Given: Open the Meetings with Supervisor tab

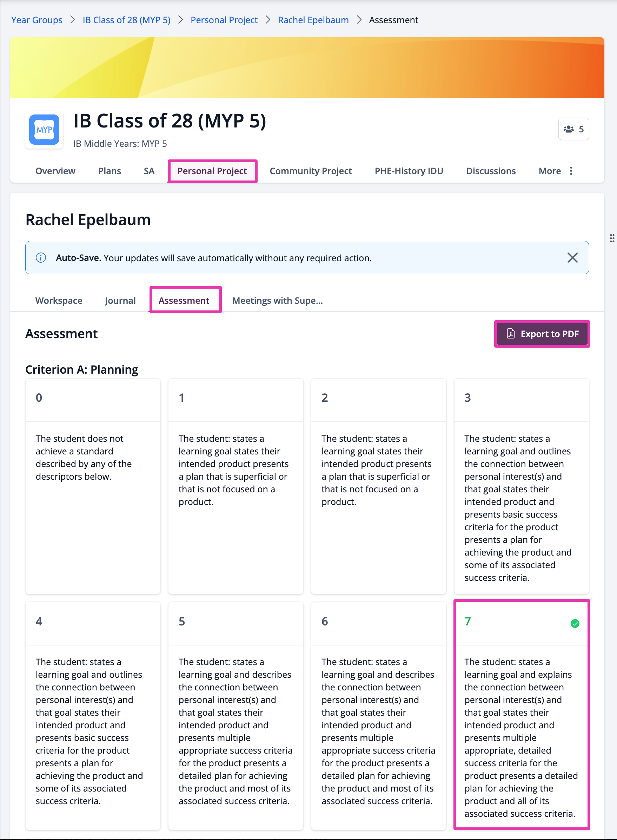Looking at the screenshot, I should click(278, 301).
